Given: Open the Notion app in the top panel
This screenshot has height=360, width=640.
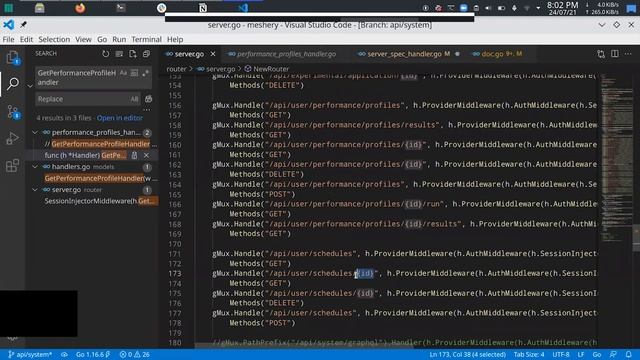Looking at the screenshot, I should (202, 8).
